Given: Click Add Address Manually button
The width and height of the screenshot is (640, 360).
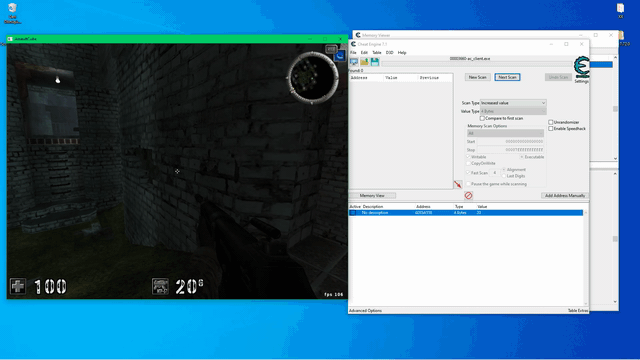Looking at the screenshot, I should click(565, 196).
